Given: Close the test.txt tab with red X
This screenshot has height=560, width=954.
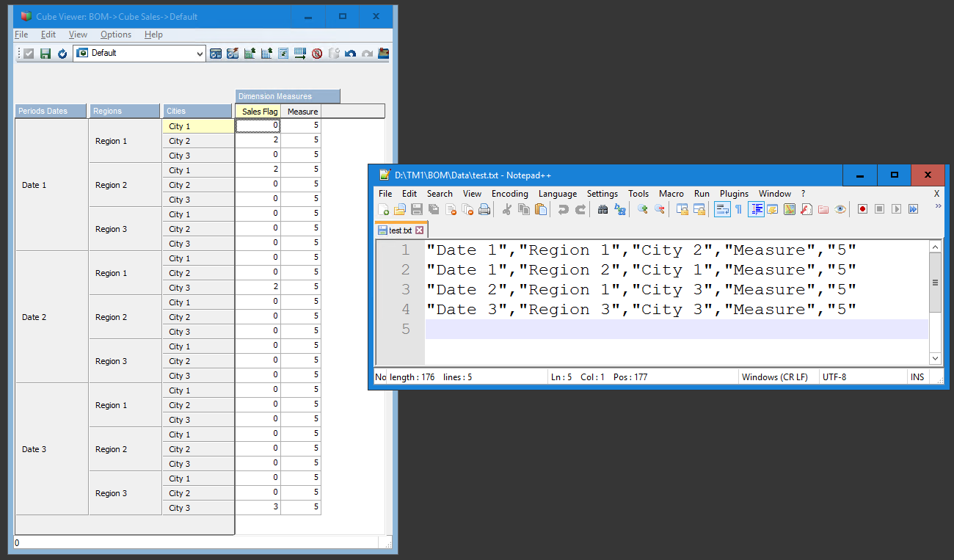Looking at the screenshot, I should coord(420,230).
